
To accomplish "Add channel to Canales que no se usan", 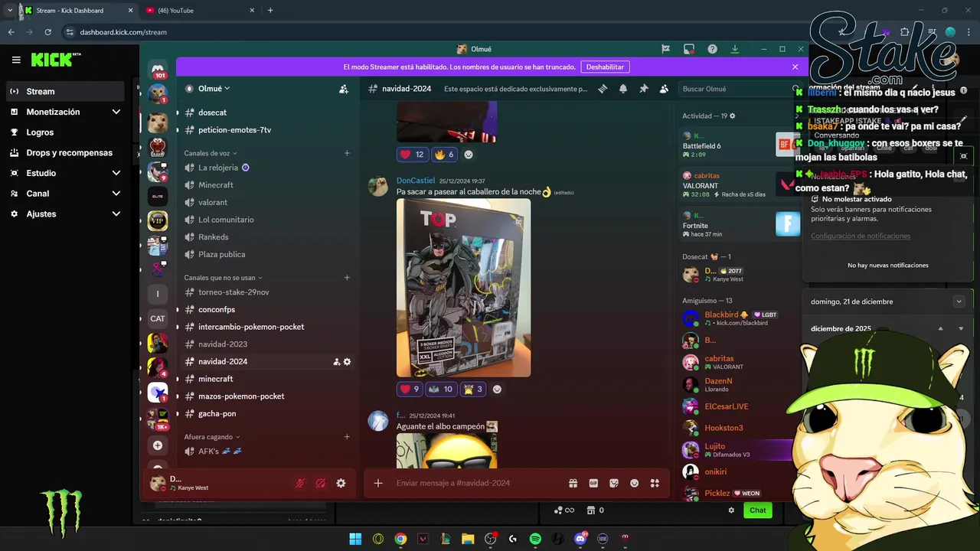I will point(347,278).
